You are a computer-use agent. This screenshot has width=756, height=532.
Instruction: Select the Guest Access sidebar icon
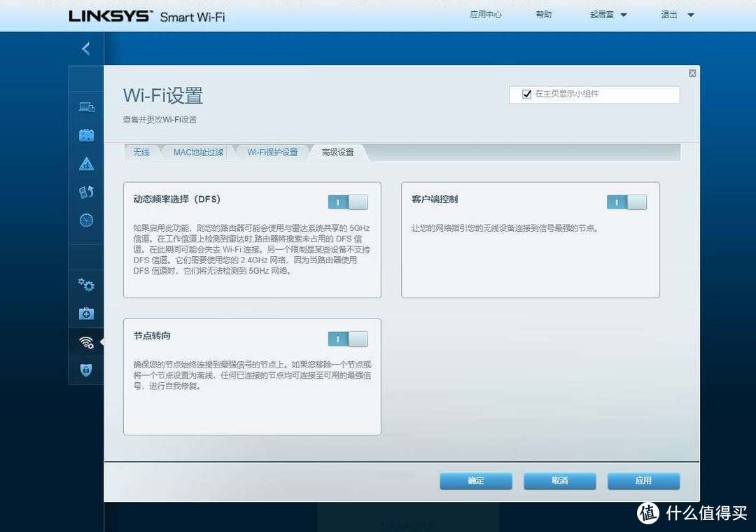(85, 135)
